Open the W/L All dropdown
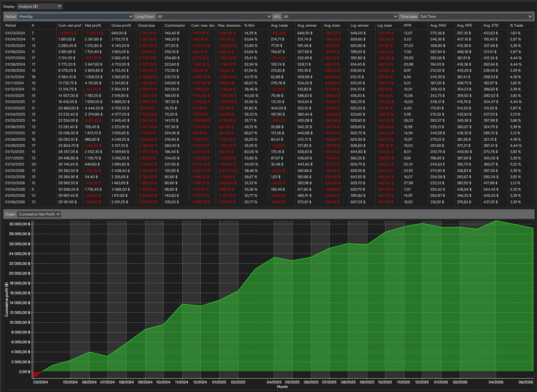537x392 pixels. click(x=340, y=17)
